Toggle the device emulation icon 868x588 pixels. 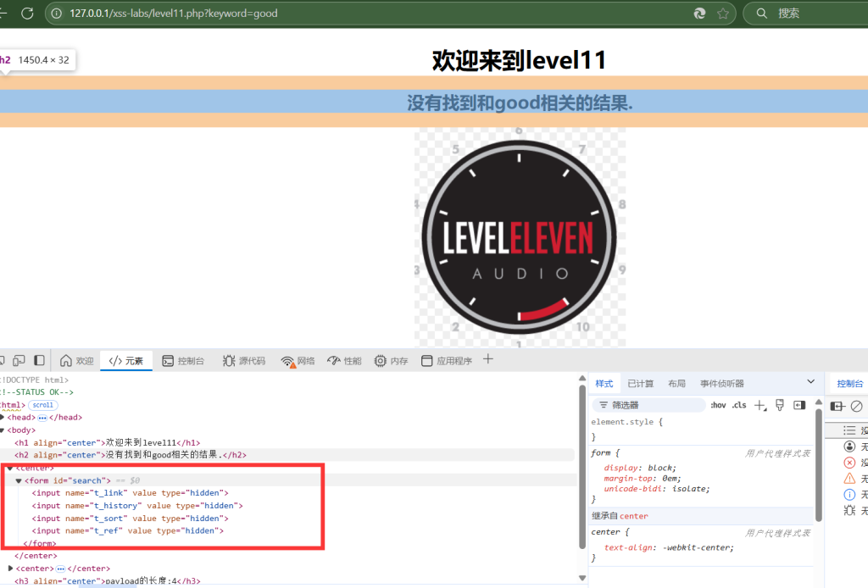pyautogui.click(x=19, y=361)
